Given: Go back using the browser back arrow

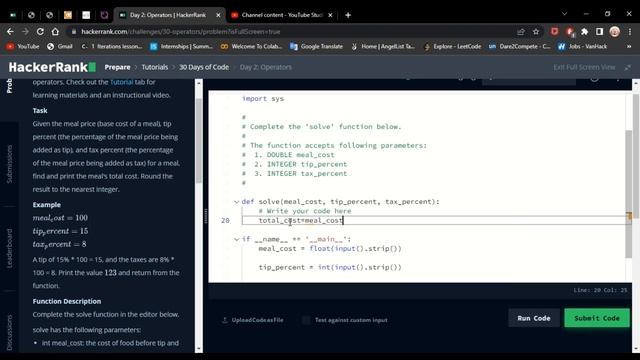Looking at the screenshot, I should 10,31.
